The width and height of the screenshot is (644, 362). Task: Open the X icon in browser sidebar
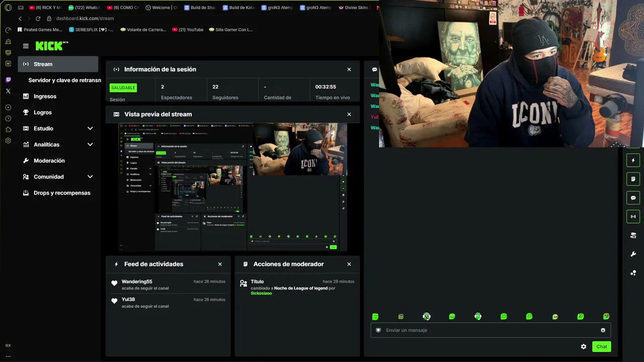tap(8, 91)
